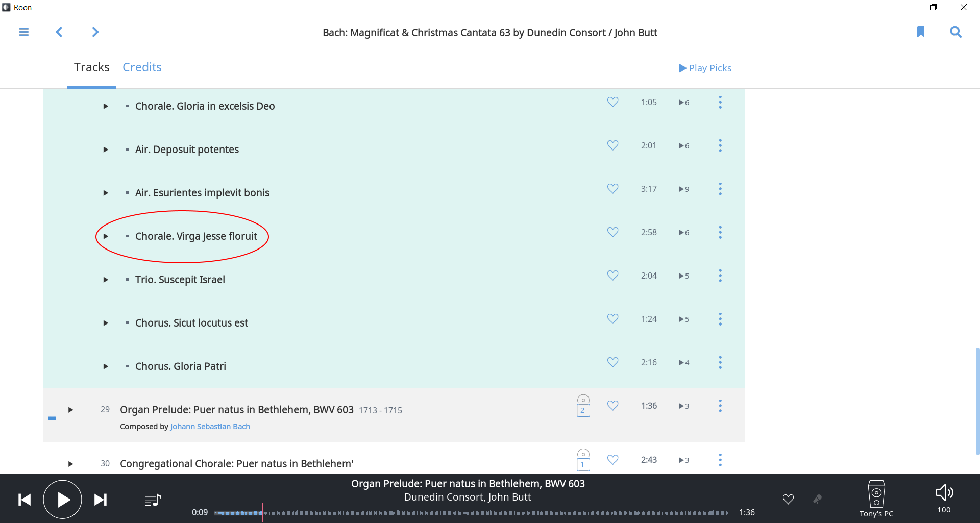This screenshot has width=980, height=523.
Task: Click play count for Trio. Suscepit Israel
Action: [x=684, y=276]
